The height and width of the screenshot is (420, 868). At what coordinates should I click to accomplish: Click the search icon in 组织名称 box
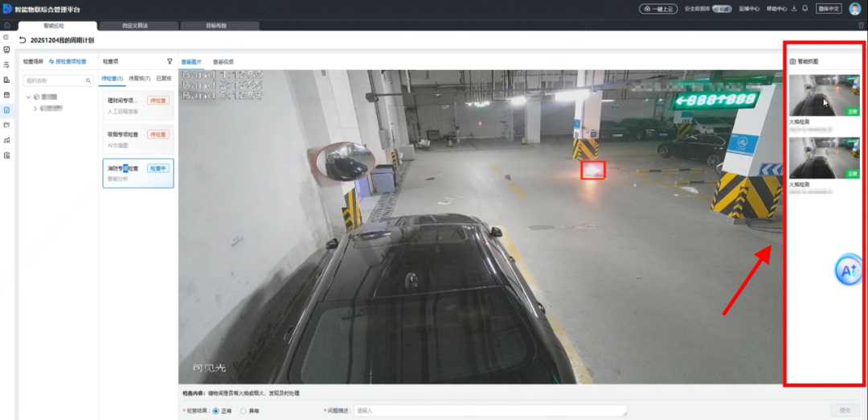point(89,80)
